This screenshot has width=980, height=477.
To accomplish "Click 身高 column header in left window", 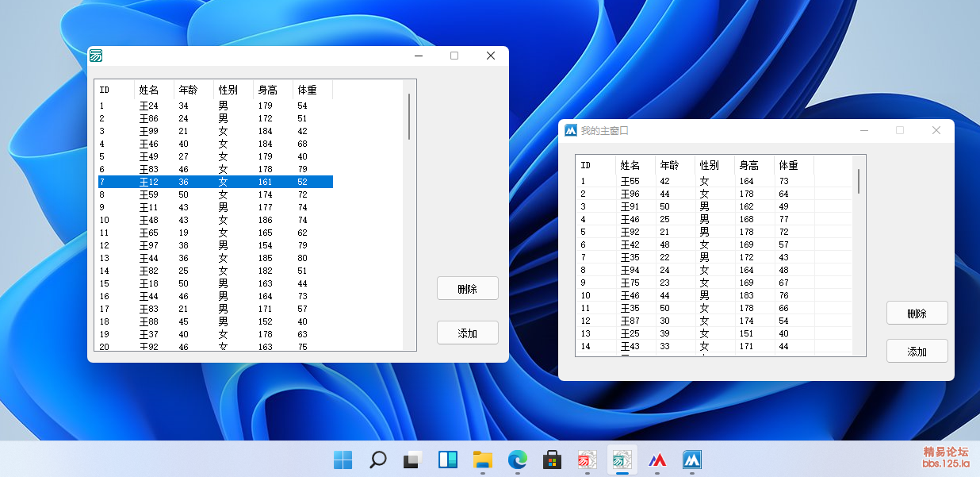I will tap(274, 90).
